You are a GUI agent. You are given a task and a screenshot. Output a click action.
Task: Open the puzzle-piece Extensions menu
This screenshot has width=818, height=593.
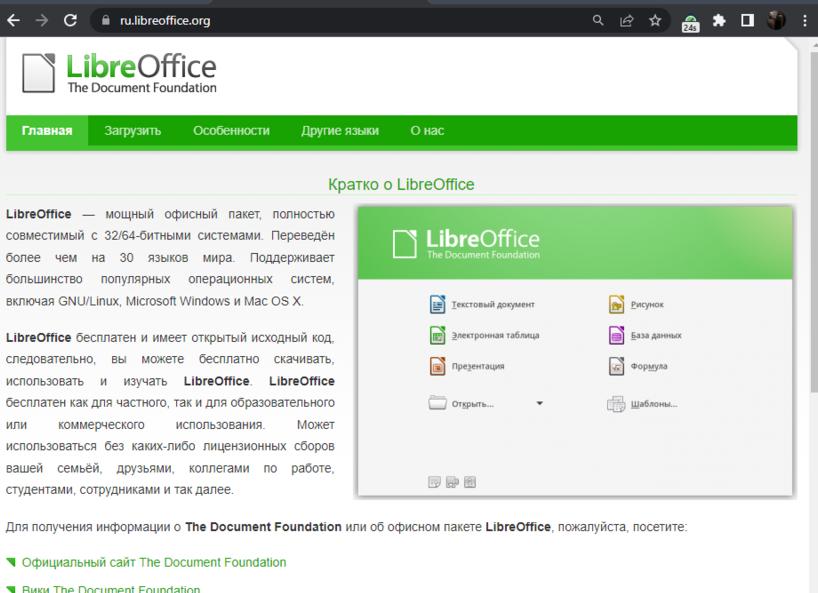719,20
